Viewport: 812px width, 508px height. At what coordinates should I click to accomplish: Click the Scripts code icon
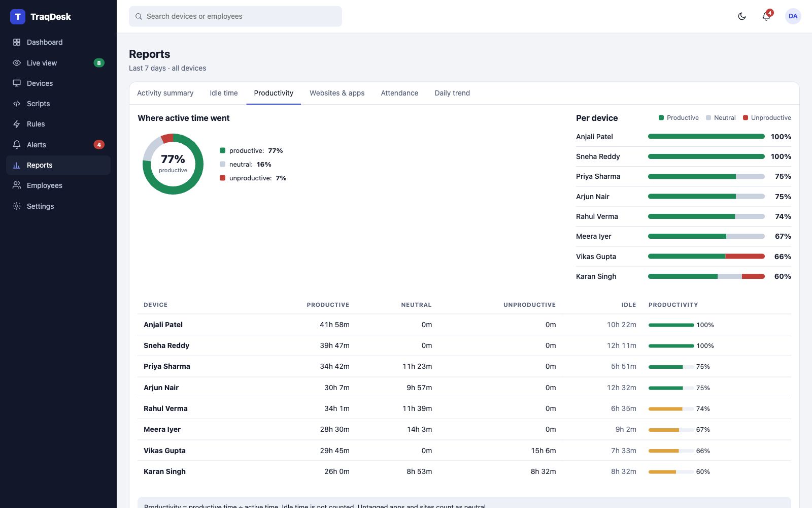coord(17,104)
